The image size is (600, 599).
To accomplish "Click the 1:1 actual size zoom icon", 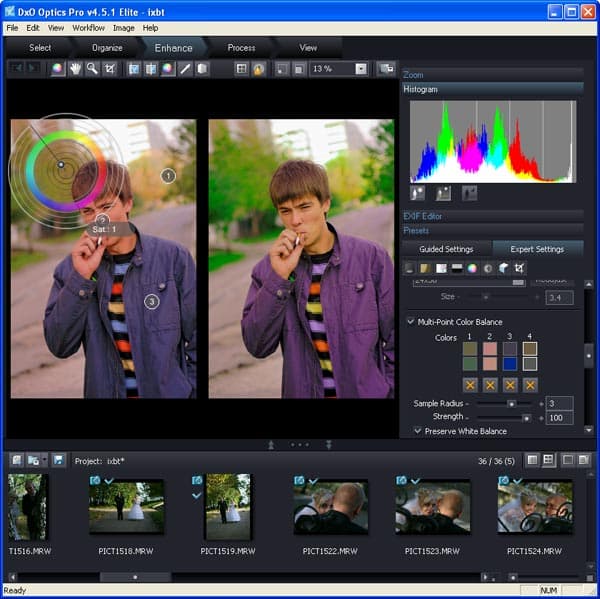I will point(299,69).
